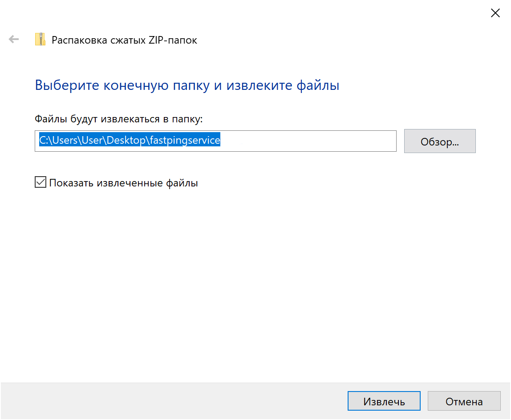Click 'Users' within the destination path
511x420 pixels.
[66, 141]
